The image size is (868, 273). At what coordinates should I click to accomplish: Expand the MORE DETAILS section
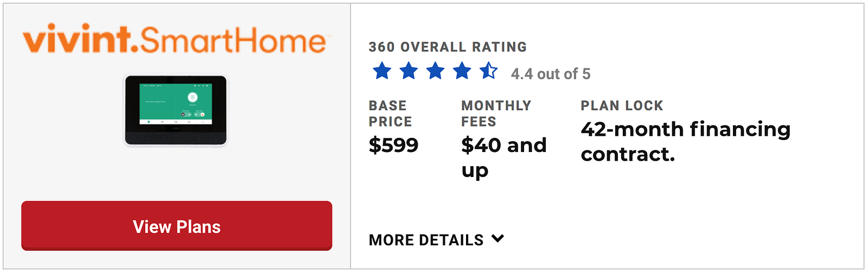[x=426, y=240]
